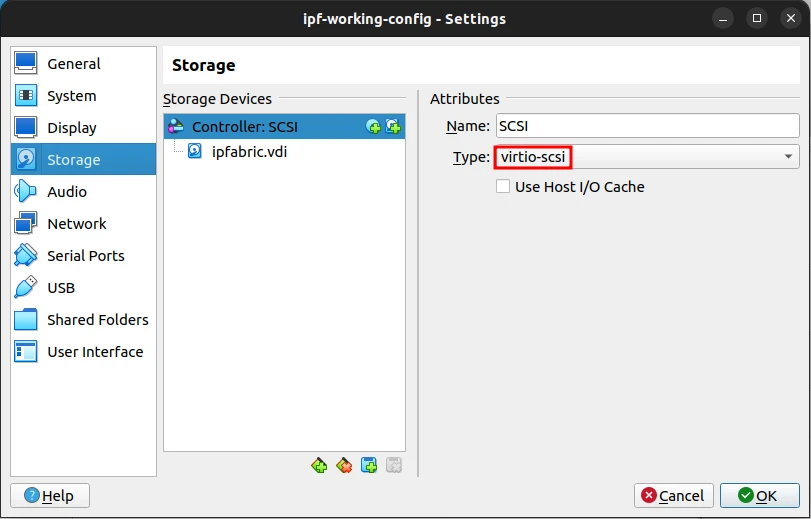Click the add new storage controller icon
This screenshot has height=519, width=811.
[319, 465]
